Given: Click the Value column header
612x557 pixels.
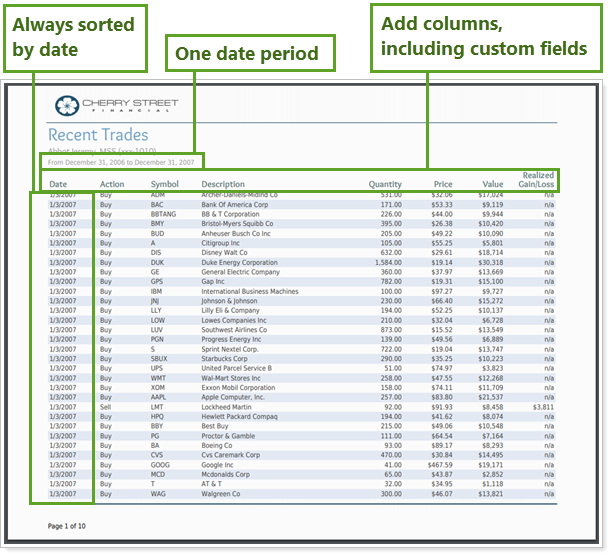Looking at the screenshot, I should pos(493,184).
